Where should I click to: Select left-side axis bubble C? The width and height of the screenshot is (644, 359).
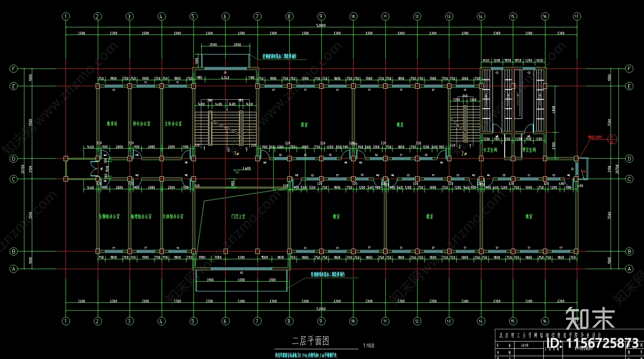click(x=13, y=179)
